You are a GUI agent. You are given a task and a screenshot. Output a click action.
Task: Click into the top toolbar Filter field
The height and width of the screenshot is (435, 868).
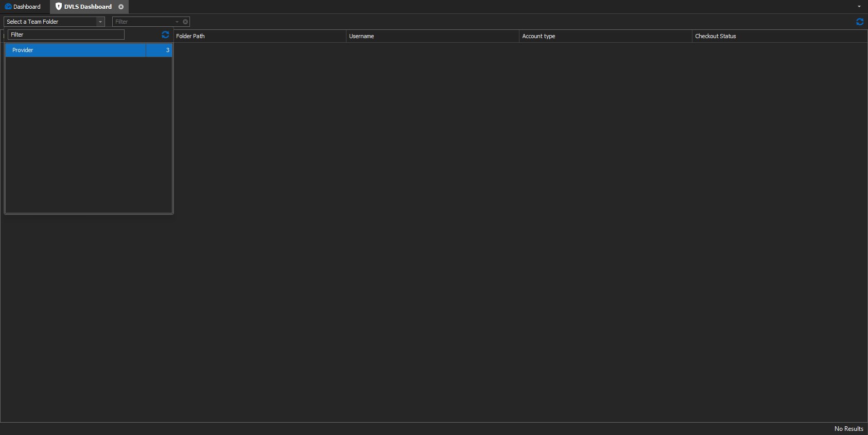pos(144,22)
